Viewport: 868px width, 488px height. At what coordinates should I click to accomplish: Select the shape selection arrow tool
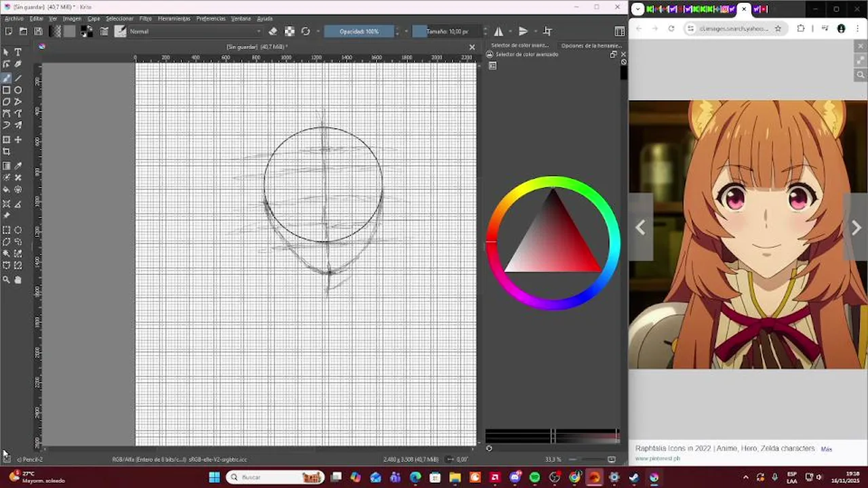6,52
